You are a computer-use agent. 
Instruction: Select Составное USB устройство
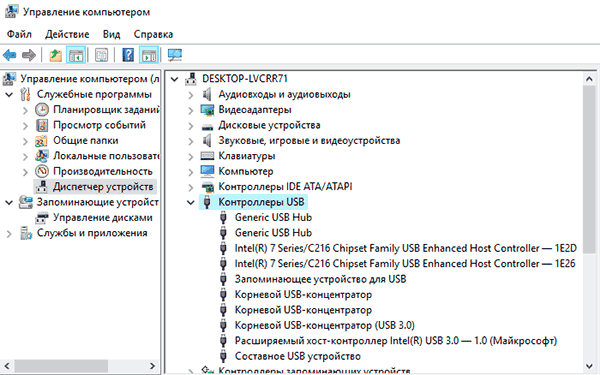298,356
